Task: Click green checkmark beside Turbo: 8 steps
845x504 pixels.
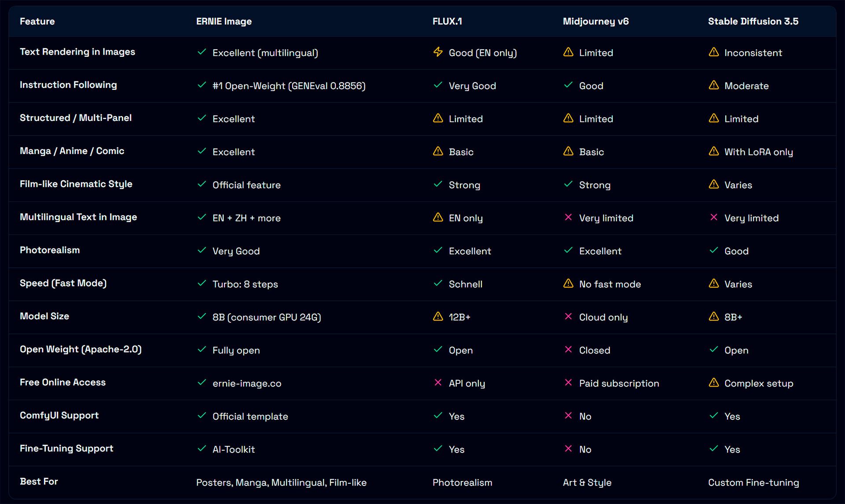Action: 202,283
